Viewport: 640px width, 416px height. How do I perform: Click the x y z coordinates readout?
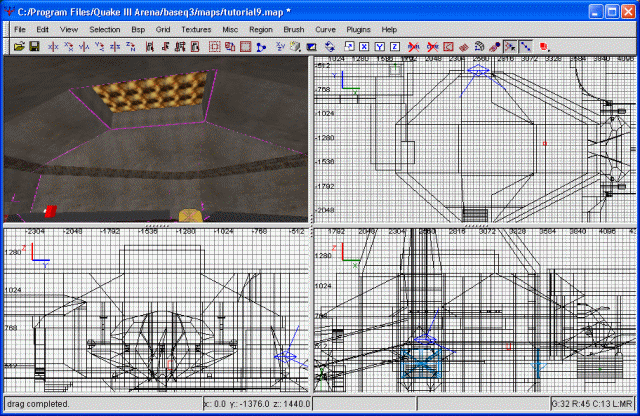coord(257,404)
